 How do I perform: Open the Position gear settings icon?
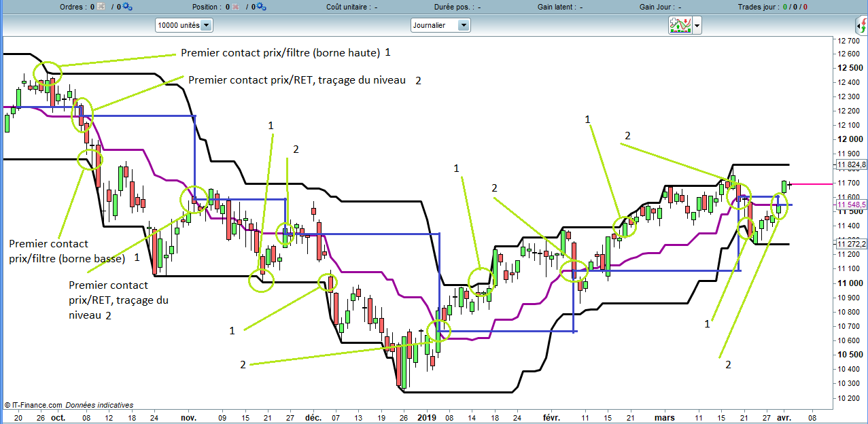point(261,7)
